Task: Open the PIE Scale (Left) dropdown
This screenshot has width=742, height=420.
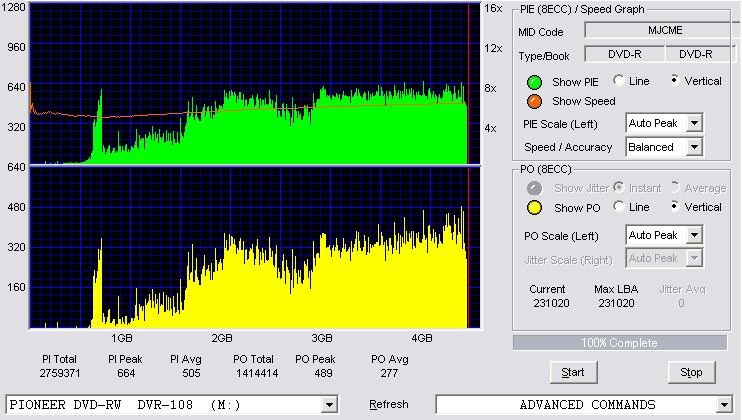Action: [694, 123]
